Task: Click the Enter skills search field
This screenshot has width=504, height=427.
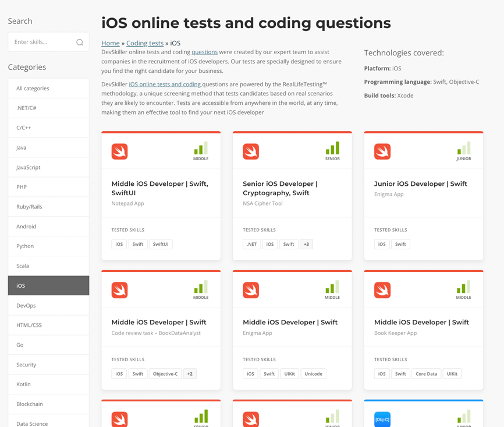Action: point(42,43)
